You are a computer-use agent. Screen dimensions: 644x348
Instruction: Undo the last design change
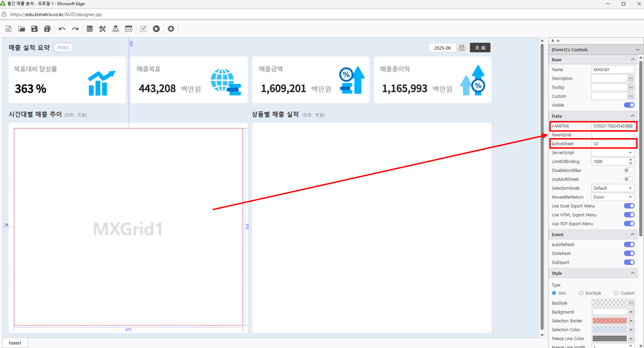pos(62,29)
